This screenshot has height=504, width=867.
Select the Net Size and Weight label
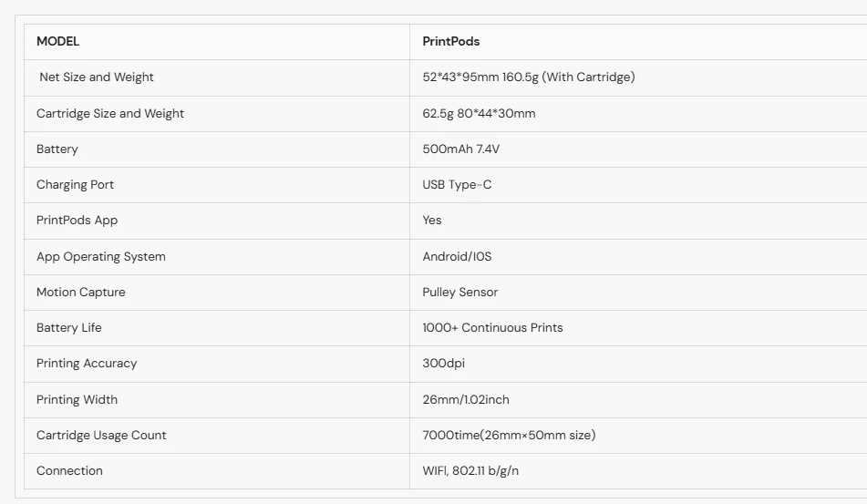(97, 77)
